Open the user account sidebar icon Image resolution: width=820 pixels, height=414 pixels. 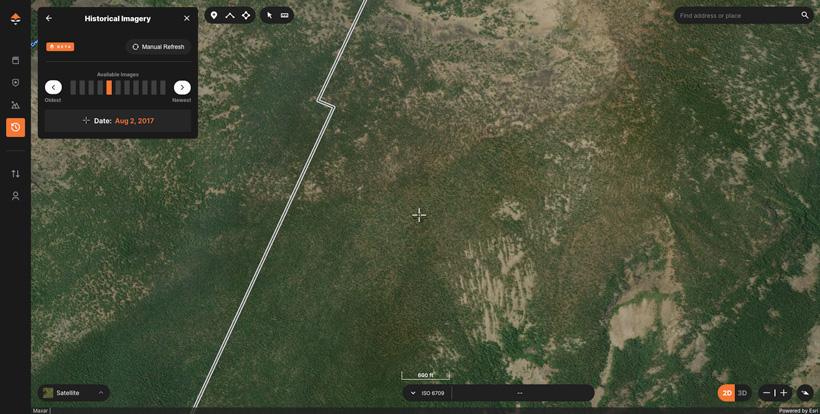(x=16, y=196)
